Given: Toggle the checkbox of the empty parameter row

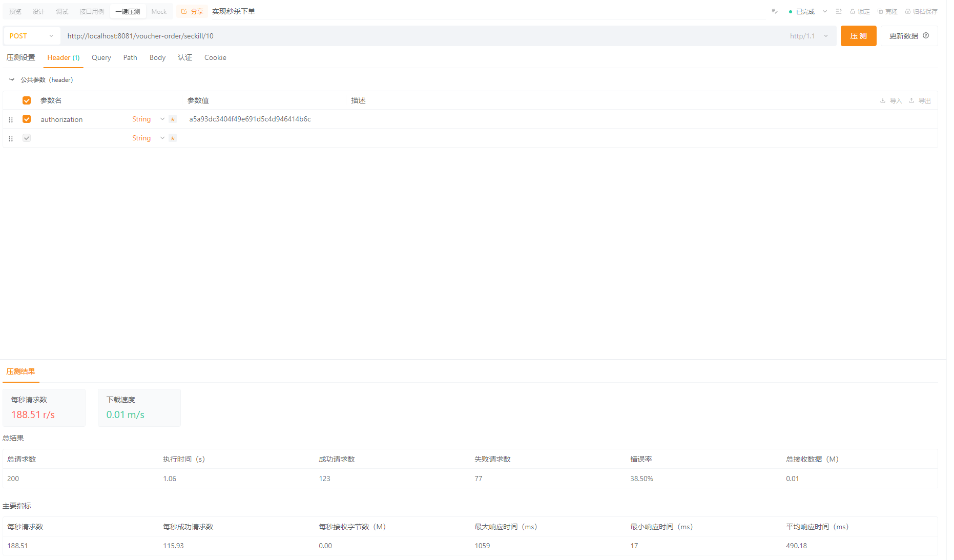Looking at the screenshot, I should [27, 138].
